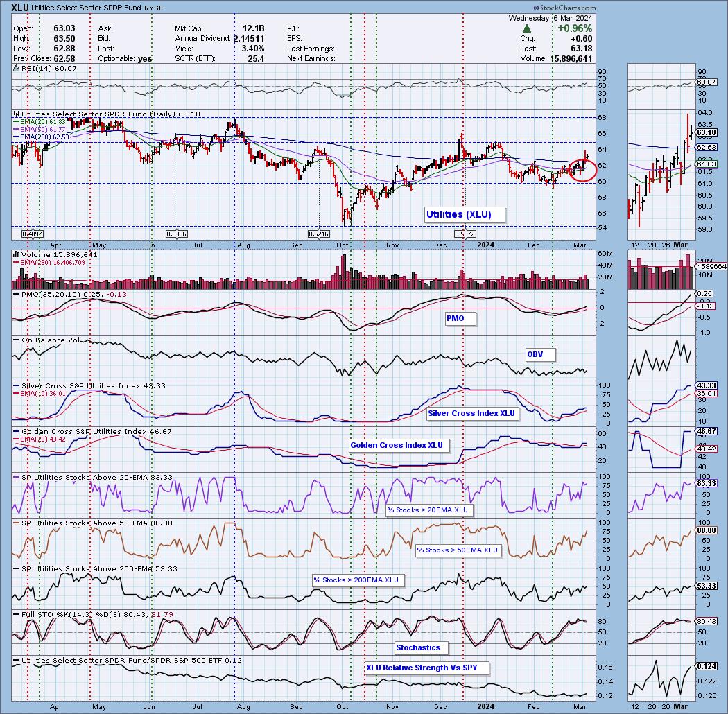Click the SCTR (ETF) value 25.4
The width and height of the screenshot is (728, 714).
pyautogui.click(x=256, y=58)
